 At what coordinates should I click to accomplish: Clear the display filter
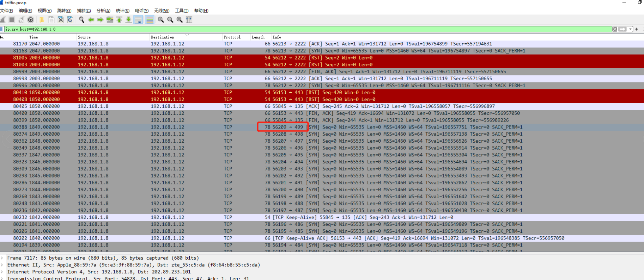pos(615,29)
